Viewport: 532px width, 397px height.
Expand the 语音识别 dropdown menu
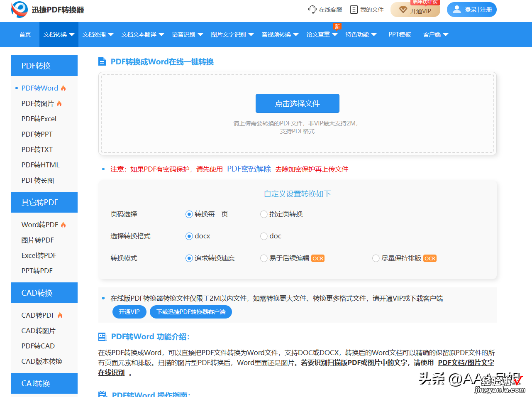(x=188, y=34)
